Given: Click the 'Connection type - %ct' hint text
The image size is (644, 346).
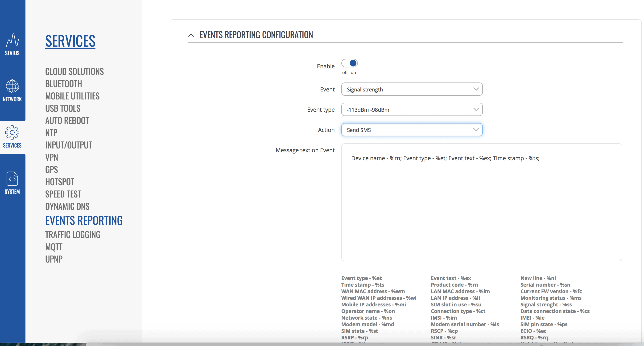Looking at the screenshot, I should pyautogui.click(x=458, y=311).
